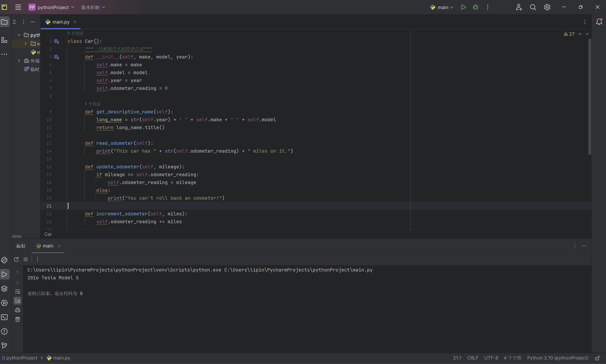This screenshot has height=364, width=606.
Task: Click the '1 个用法' hint above class Car
Action: click(76, 33)
